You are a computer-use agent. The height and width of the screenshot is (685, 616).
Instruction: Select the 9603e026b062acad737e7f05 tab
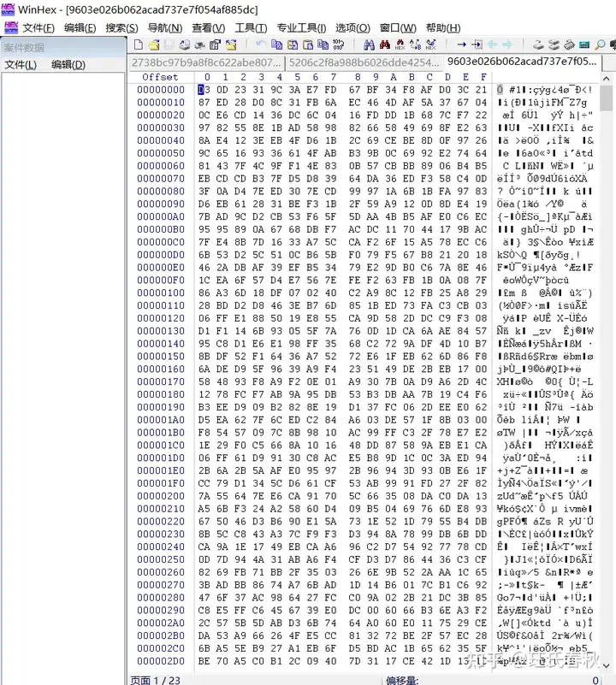pos(522,62)
